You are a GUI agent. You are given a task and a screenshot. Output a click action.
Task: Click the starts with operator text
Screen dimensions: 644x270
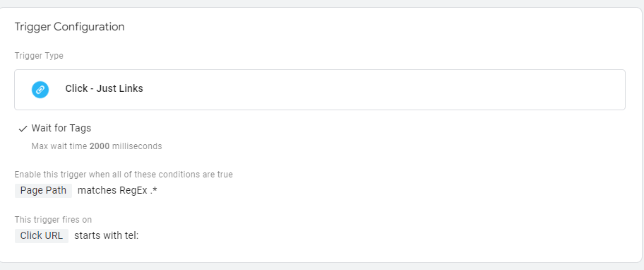click(x=98, y=236)
